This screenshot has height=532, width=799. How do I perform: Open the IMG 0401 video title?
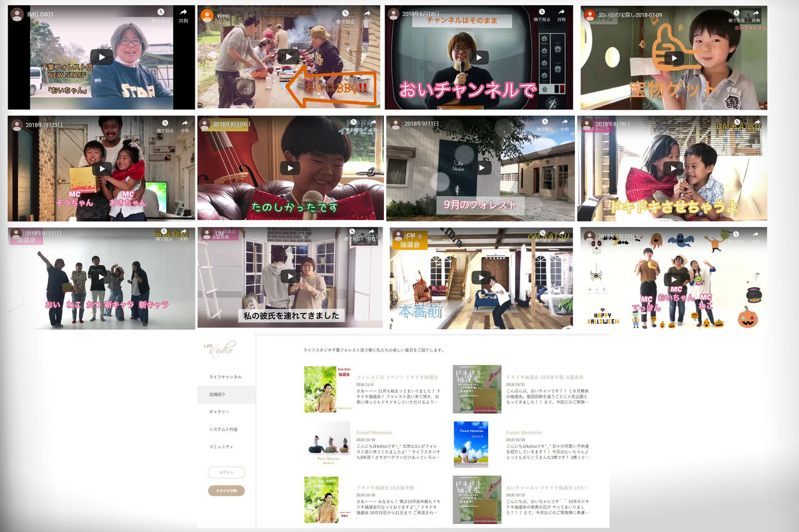tap(41, 14)
